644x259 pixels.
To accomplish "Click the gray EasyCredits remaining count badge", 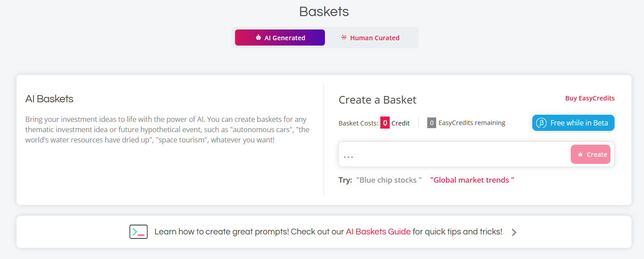I will [432, 123].
